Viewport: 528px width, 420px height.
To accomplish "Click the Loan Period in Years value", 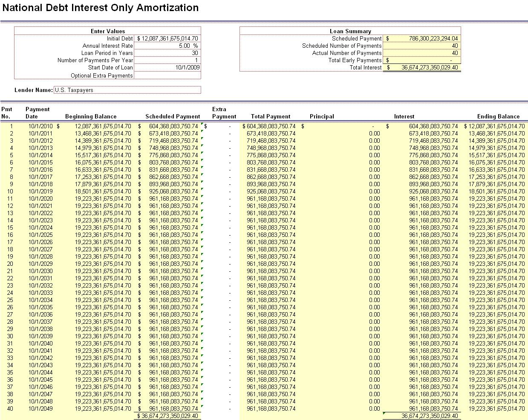I will tap(167, 53).
